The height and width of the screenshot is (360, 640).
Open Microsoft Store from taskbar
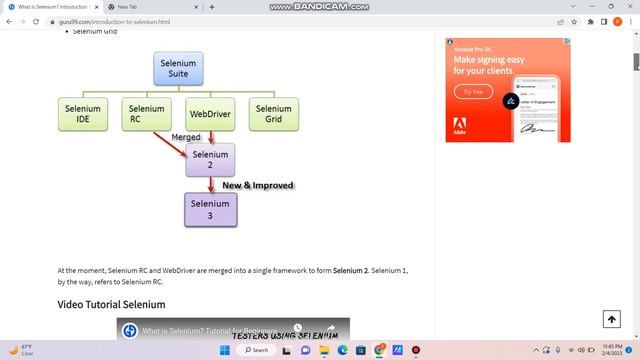(361, 350)
